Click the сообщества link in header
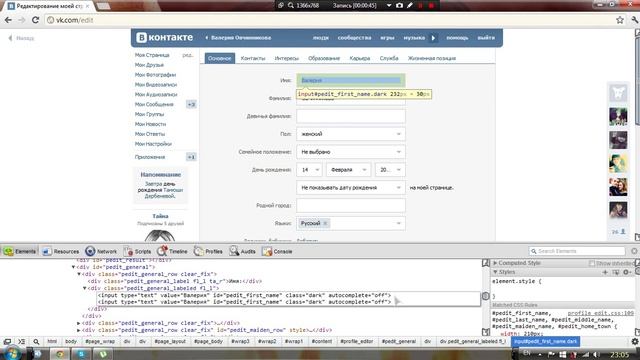This screenshot has width=640, height=360. (x=354, y=38)
